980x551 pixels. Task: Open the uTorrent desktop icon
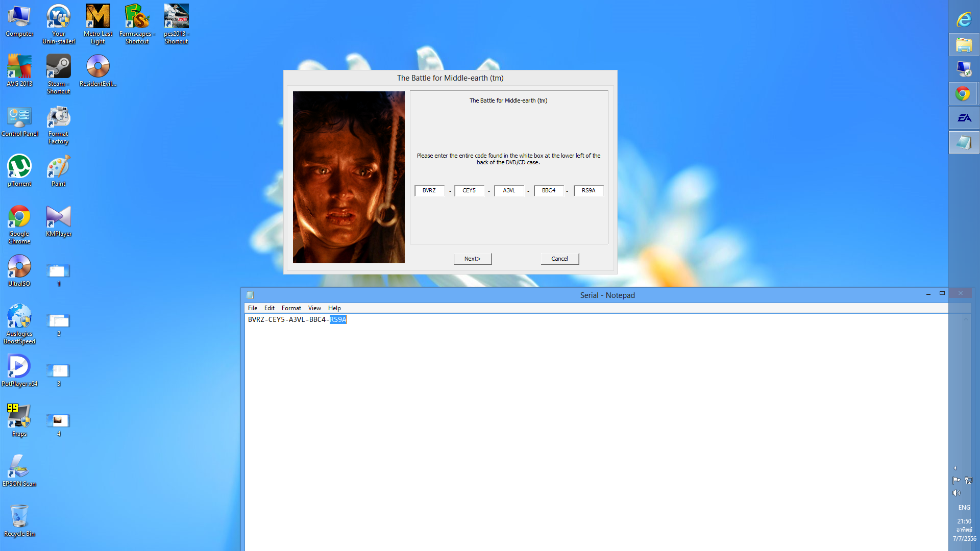pyautogui.click(x=19, y=167)
